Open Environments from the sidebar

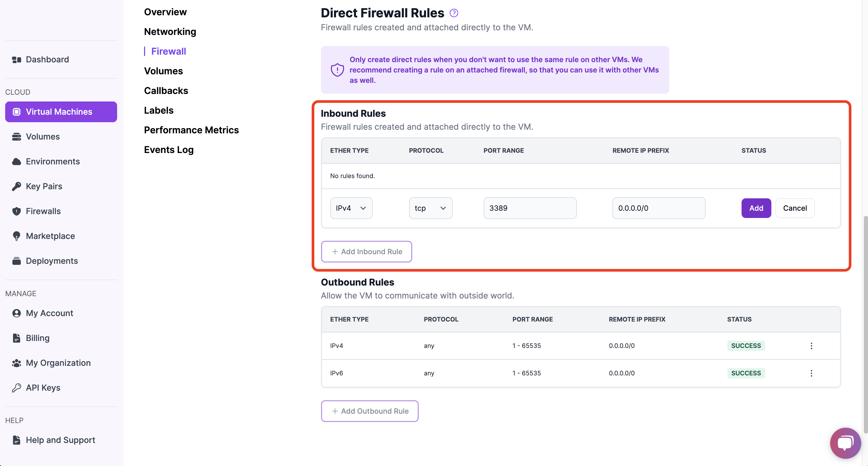coord(53,161)
